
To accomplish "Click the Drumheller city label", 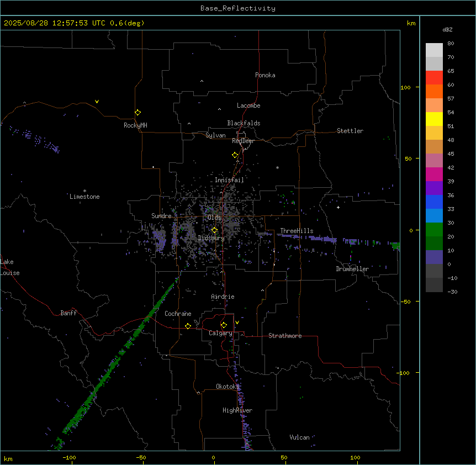I will pos(352,269).
